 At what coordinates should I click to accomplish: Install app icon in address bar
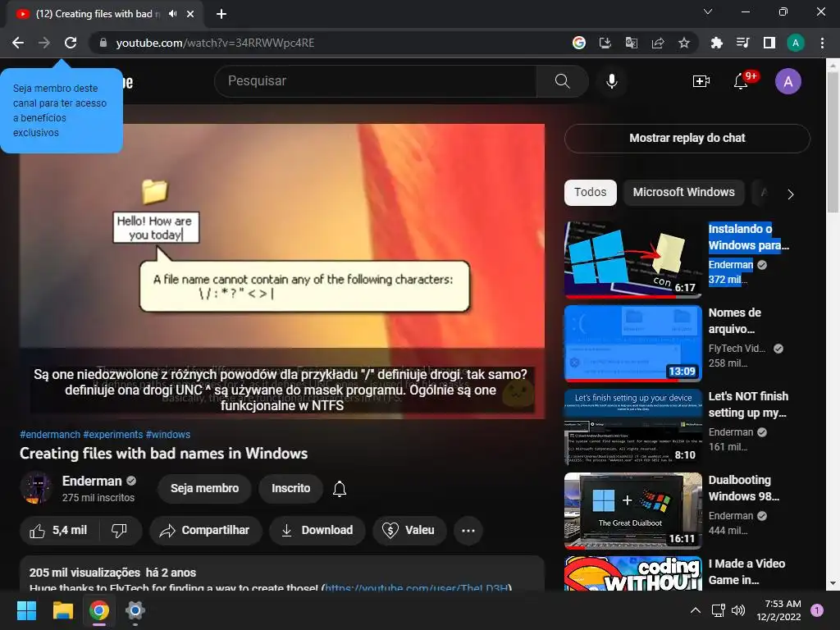605,43
